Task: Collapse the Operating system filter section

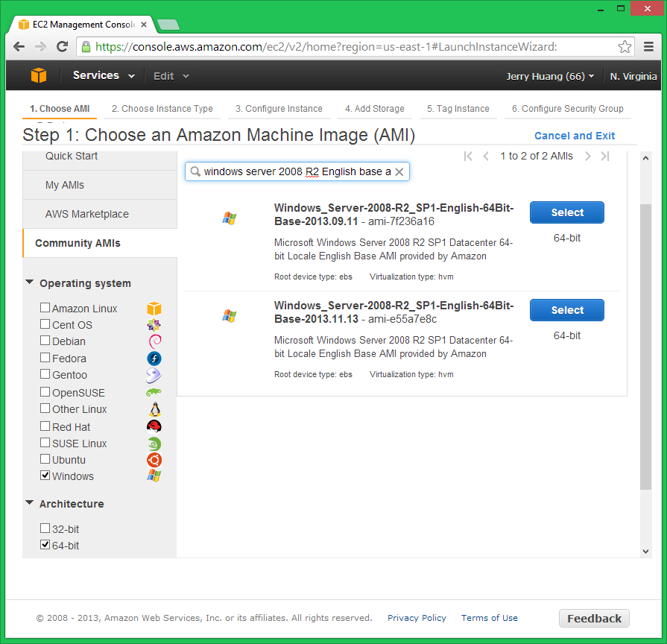Action: click(29, 282)
